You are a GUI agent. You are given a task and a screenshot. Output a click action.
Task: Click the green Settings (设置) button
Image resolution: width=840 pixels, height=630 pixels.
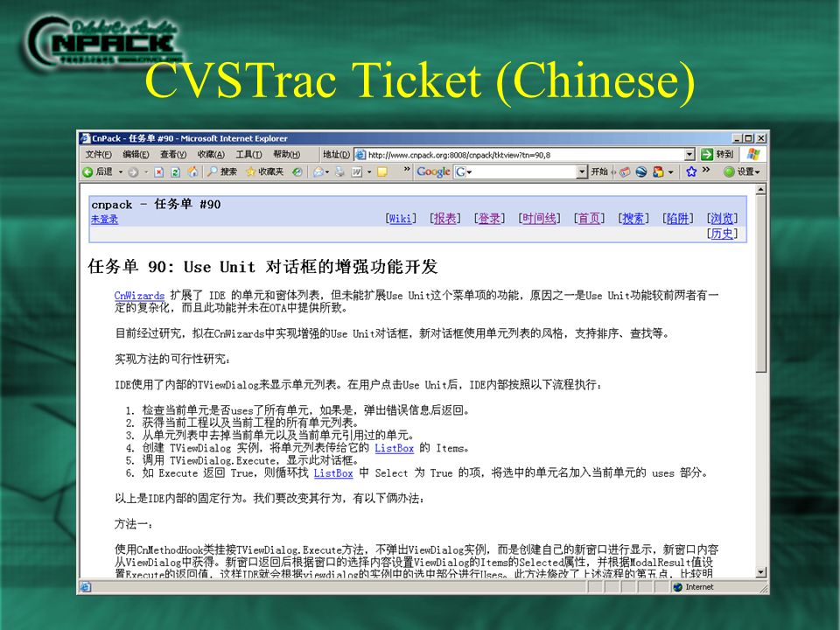pos(742,171)
